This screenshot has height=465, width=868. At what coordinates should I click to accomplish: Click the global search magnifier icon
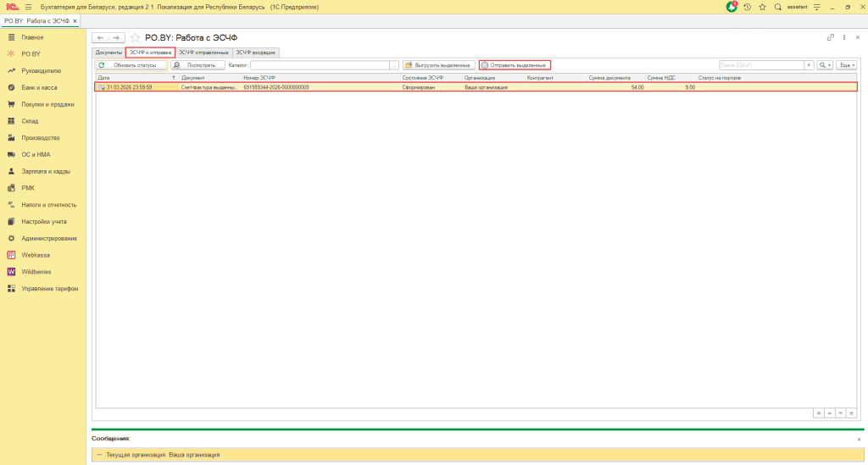click(x=778, y=7)
